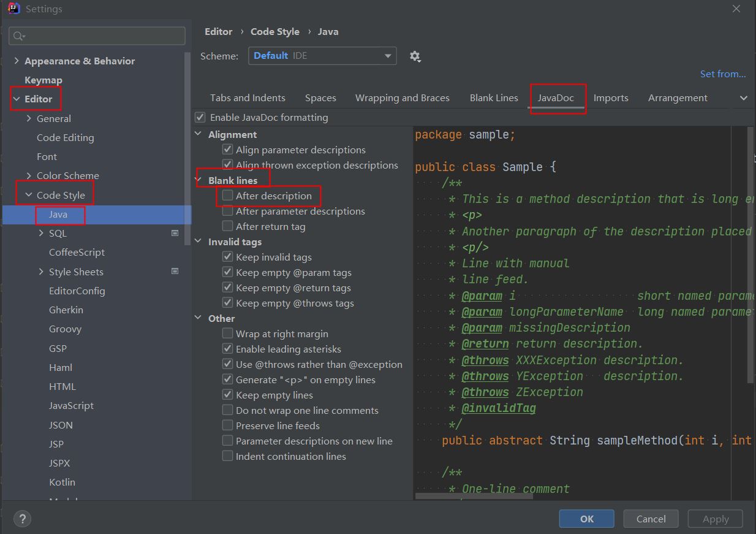Select the JavaDoc tab
Image resolution: width=756 pixels, height=534 pixels.
pyautogui.click(x=556, y=98)
